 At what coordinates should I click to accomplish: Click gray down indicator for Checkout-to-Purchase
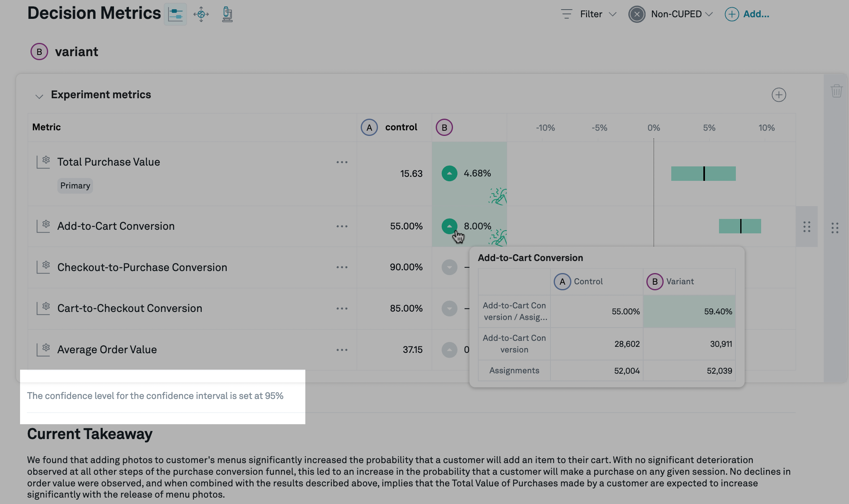pyautogui.click(x=449, y=267)
